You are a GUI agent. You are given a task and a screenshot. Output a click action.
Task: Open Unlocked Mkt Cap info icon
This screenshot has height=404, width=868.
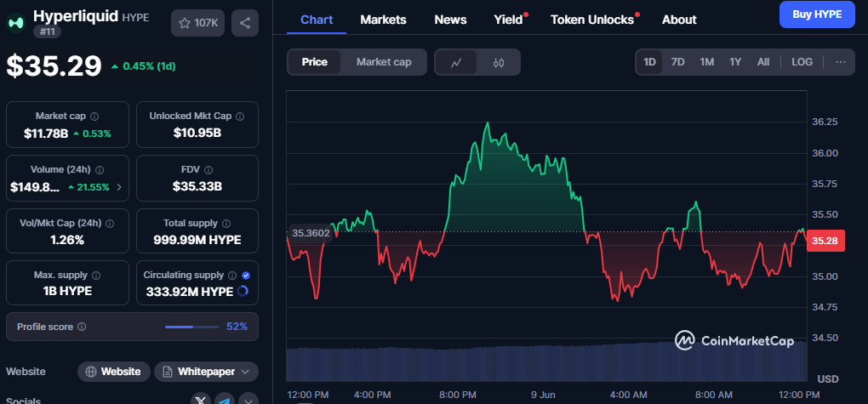[x=240, y=117]
